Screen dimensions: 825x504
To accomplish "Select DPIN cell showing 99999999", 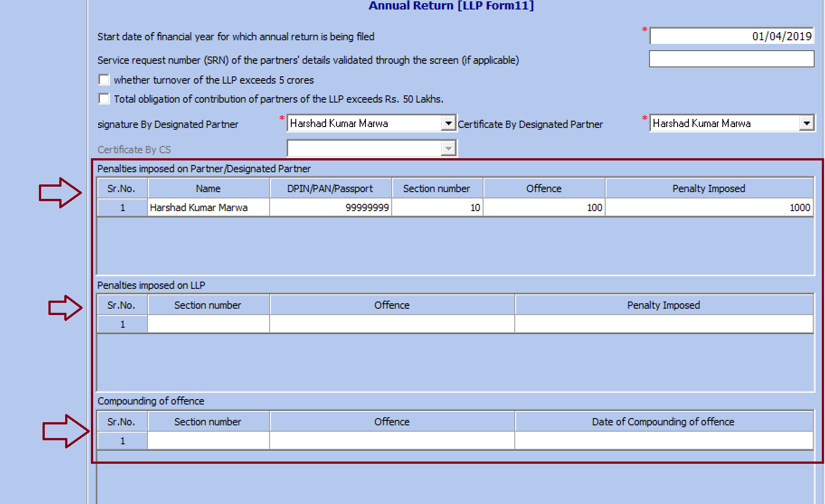I will [x=331, y=207].
